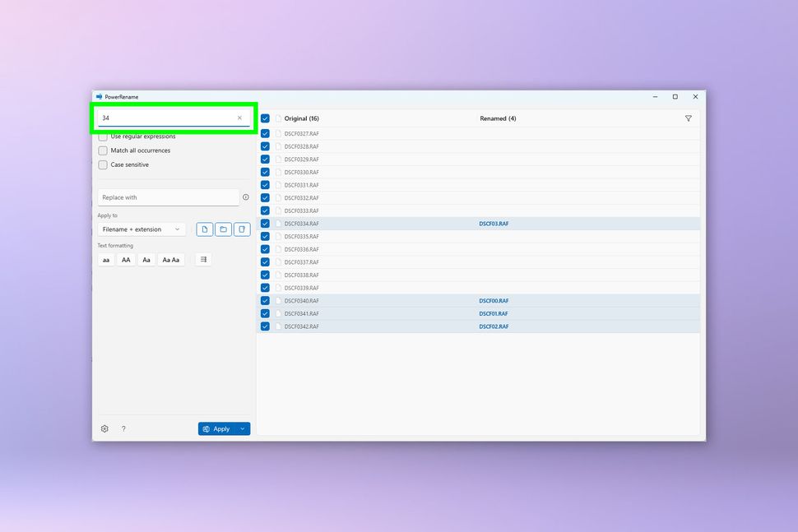Clear the search field with the × button
This screenshot has height=532, width=798.
239,117
